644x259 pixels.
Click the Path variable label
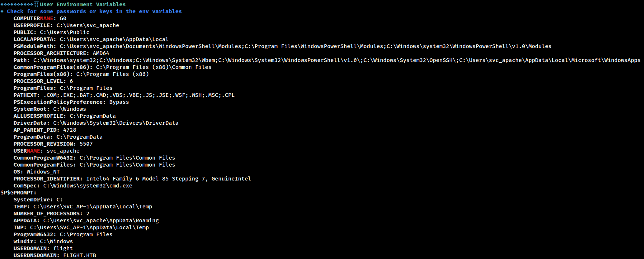22,60
